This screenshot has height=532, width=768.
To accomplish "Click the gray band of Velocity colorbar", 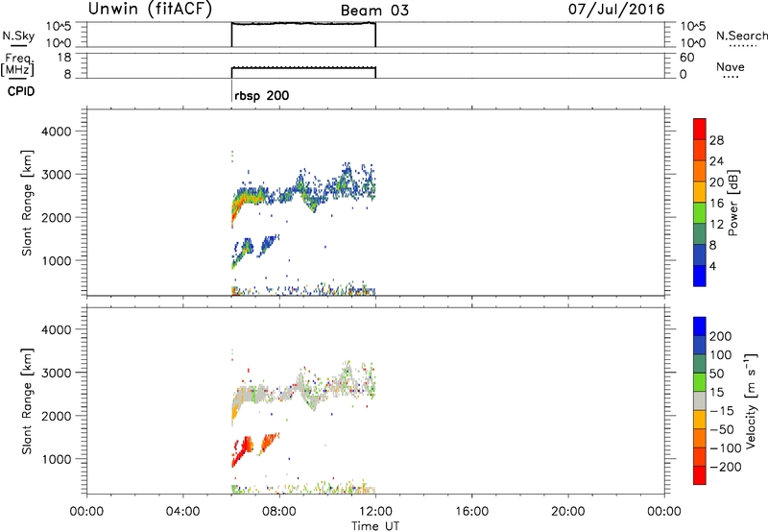I will (700, 401).
